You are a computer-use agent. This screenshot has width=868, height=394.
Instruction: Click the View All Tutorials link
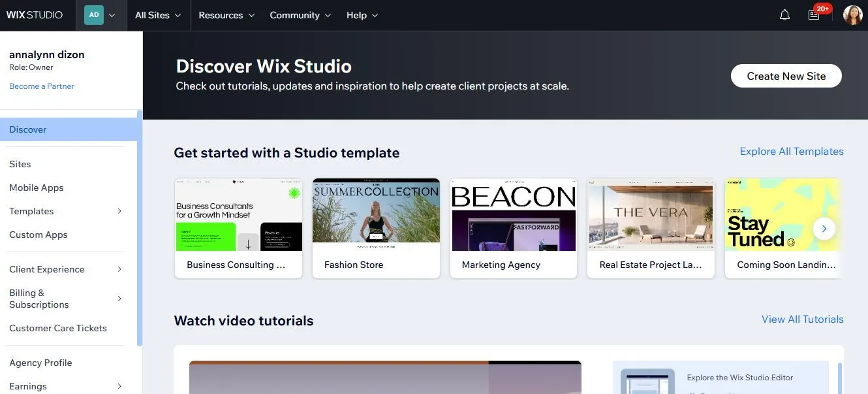pyautogui.click(x=803, y=320)
